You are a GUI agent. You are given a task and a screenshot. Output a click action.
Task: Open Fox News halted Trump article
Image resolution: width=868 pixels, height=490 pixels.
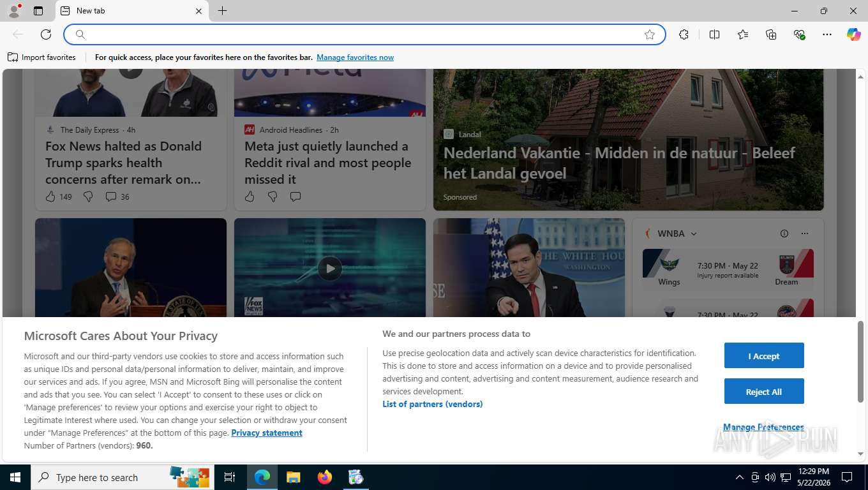click(x=124, y=163)
